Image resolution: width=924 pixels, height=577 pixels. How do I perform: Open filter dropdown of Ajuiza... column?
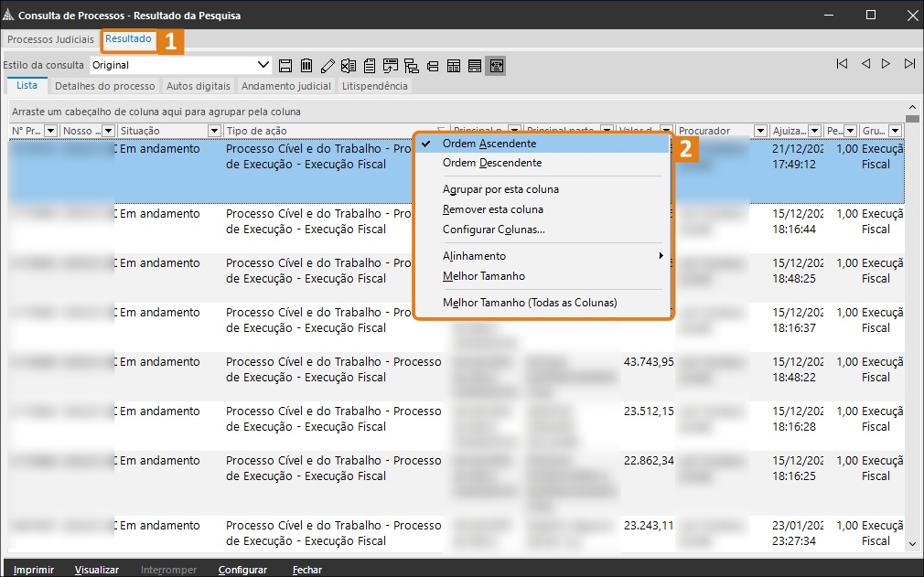pyautogui.click(x=815, y=131)
